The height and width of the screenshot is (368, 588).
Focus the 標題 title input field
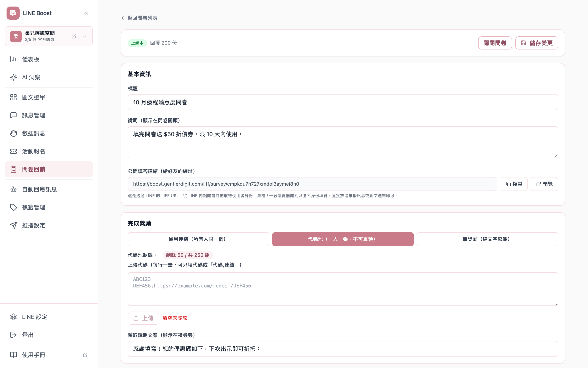point(343,102)
